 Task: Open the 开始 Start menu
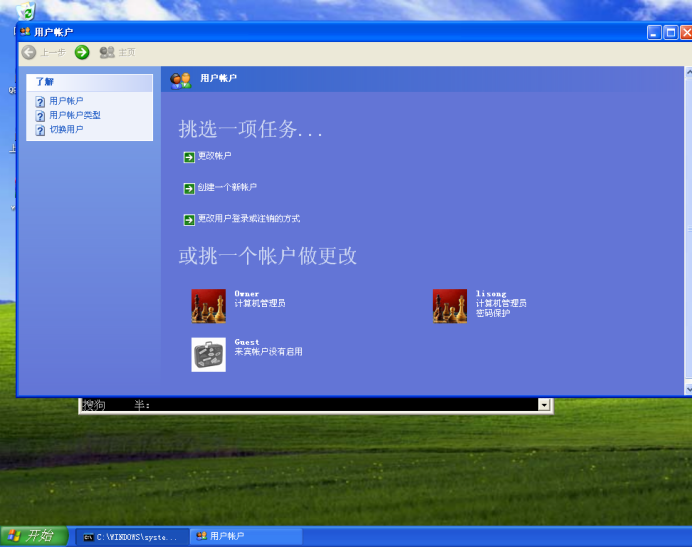click(x=34, y=536)
